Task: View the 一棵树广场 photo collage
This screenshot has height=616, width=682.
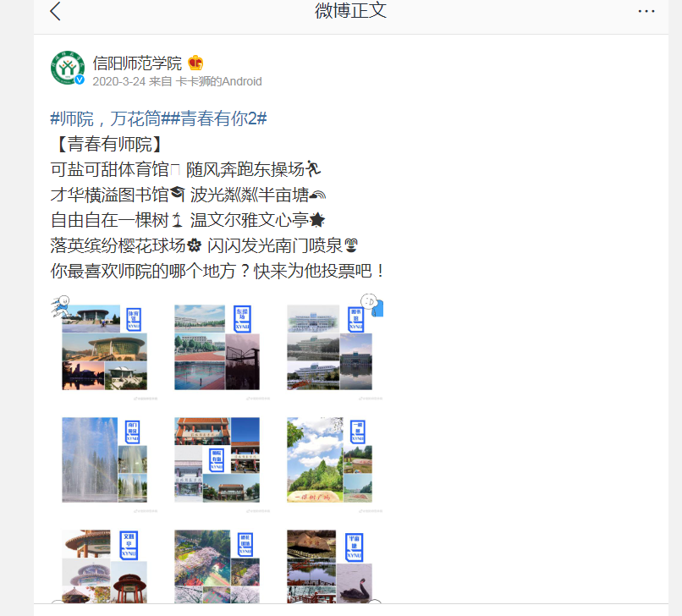Action: pos(330,461)
